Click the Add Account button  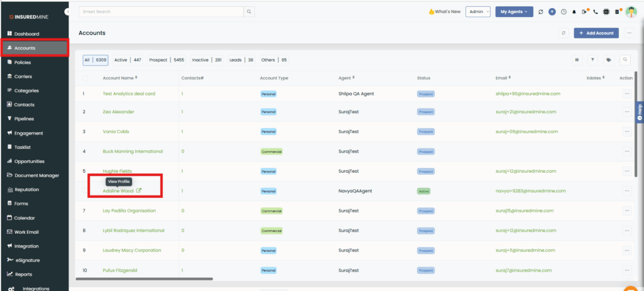(596, 33)
